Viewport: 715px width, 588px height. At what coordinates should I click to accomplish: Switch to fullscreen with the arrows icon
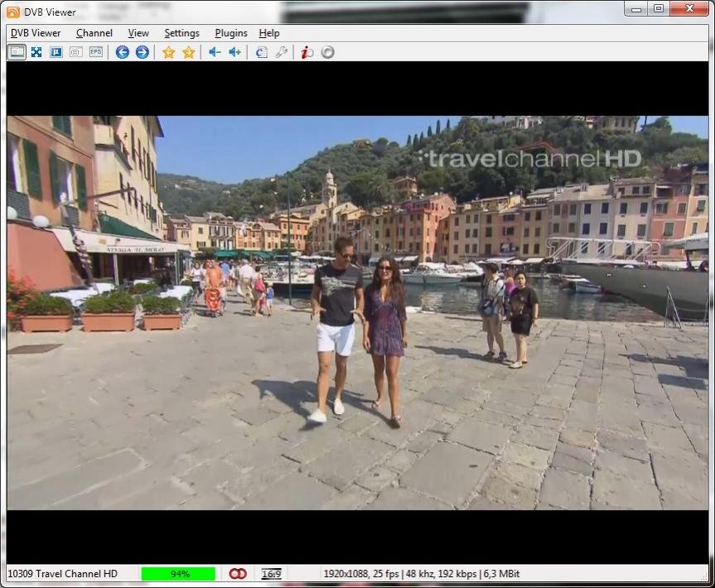pos(36,52)
